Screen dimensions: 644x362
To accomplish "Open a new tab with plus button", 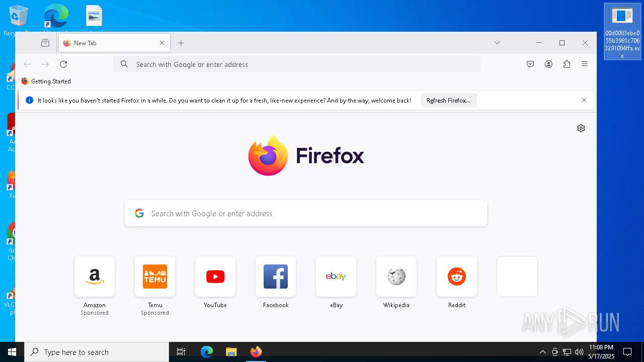I will click(181, 43).
